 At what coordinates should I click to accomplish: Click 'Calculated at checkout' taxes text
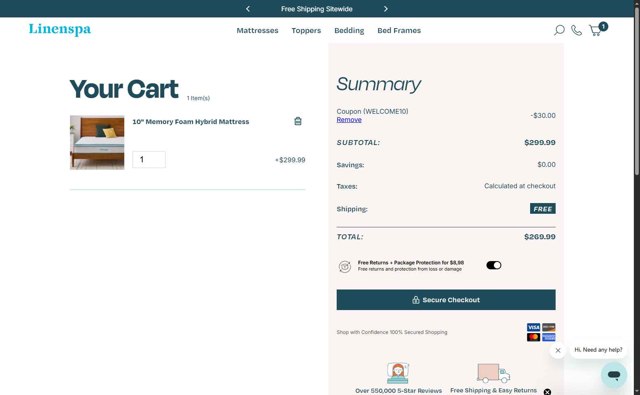520,186
